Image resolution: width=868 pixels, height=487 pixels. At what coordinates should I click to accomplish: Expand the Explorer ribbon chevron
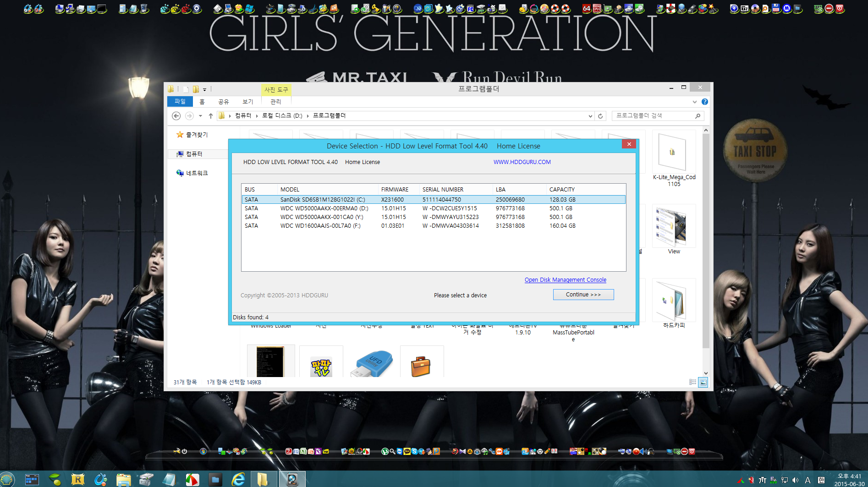coord(695,102)
